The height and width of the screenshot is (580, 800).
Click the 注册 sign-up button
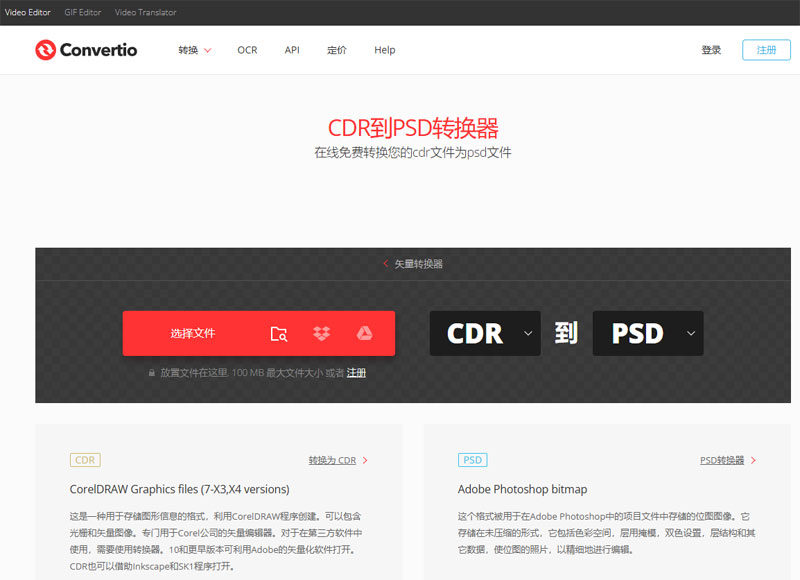[x=766, y=50]
